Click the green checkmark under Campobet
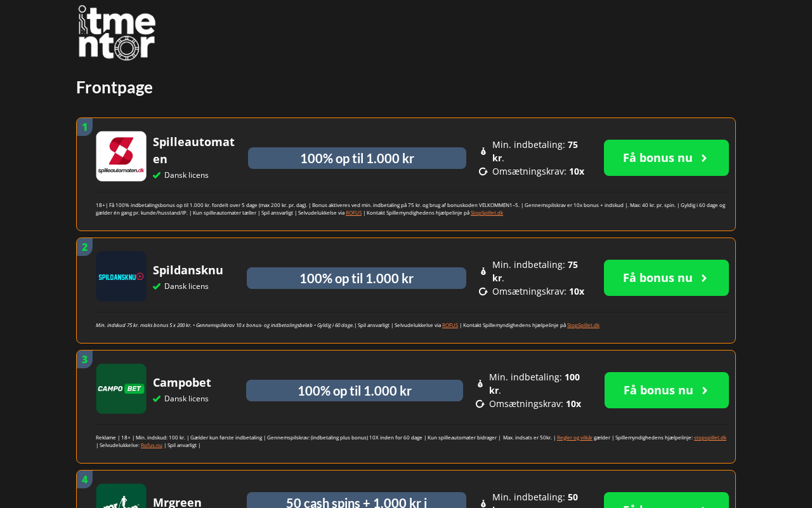Image resolution: width=812 pixels, height=508 pixels. pos(157,399)
